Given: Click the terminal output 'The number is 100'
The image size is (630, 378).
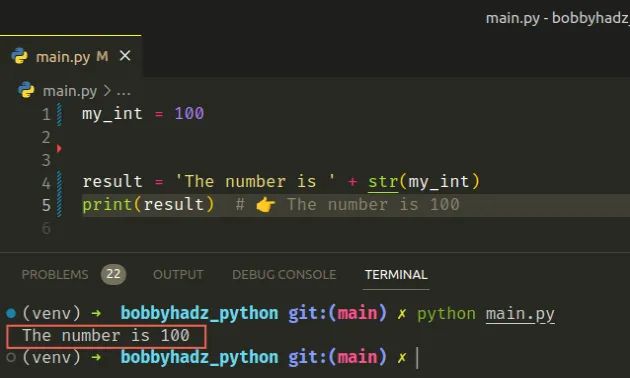Looking at the screenshot, I should pos(106,336).
